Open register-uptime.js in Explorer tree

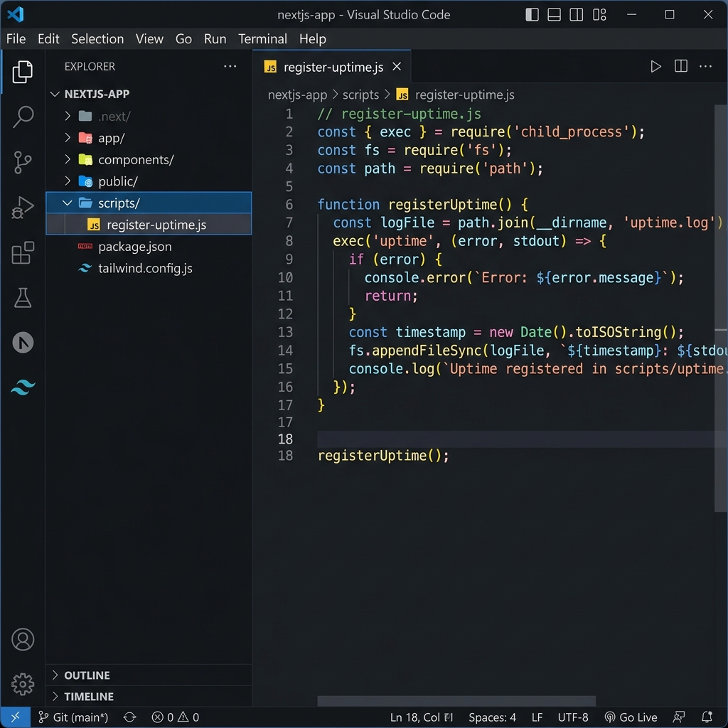click(x=149, y=225)
